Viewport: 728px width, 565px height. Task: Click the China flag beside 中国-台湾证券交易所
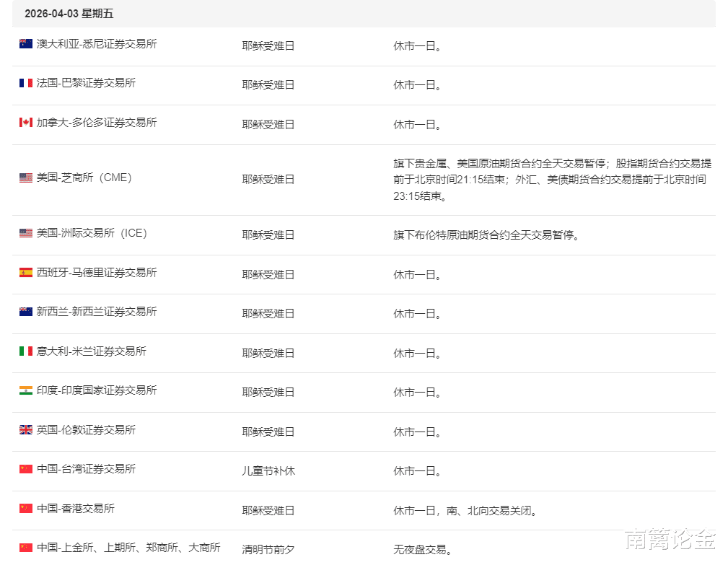(x=25, y=469)
